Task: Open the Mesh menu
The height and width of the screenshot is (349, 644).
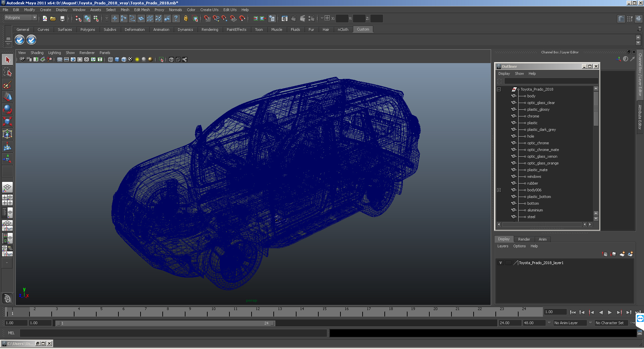Action: 125,10
